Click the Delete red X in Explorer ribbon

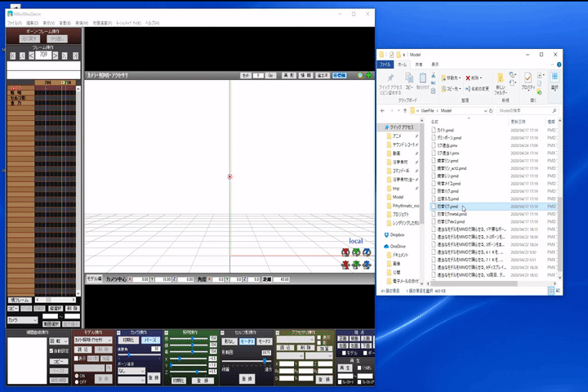[473, 78]
